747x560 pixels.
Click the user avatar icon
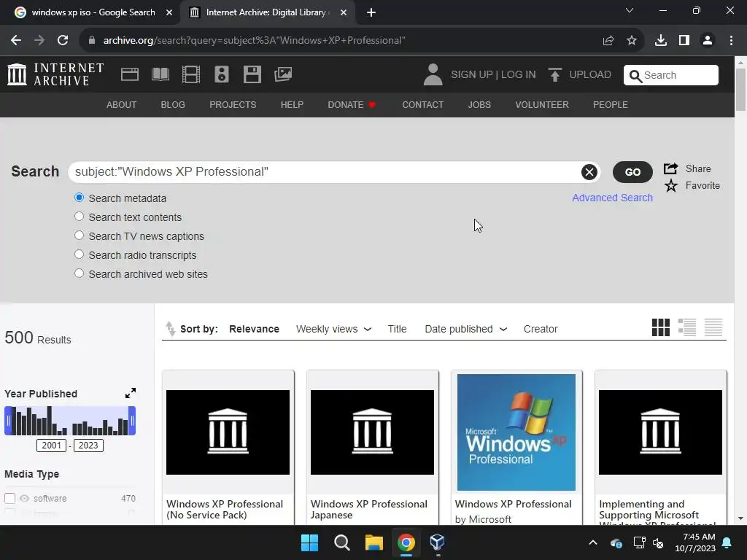pyautogui.click(x=433, y=75)
